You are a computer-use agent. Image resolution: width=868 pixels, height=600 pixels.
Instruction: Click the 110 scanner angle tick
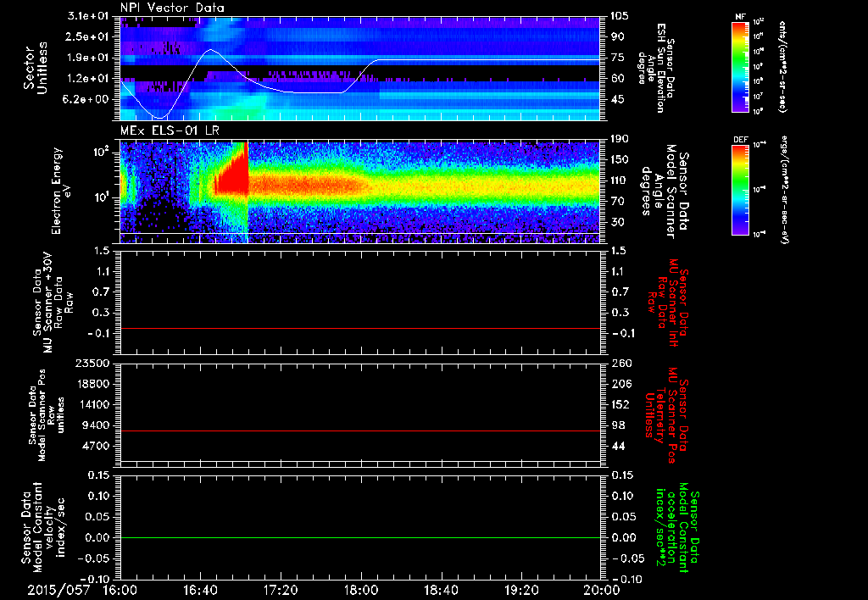[x=619, y=181]
